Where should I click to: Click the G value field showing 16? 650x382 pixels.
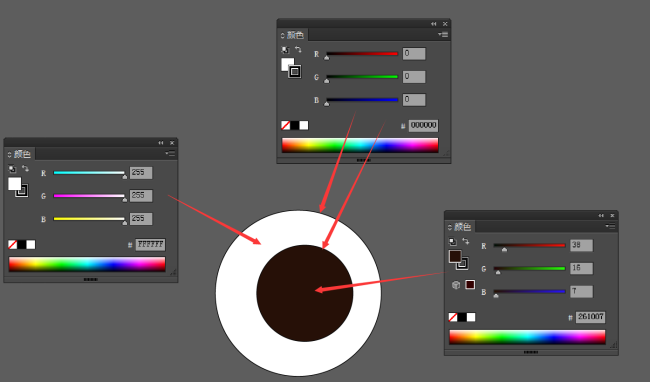pyautogui.click(x=581, y=268)
